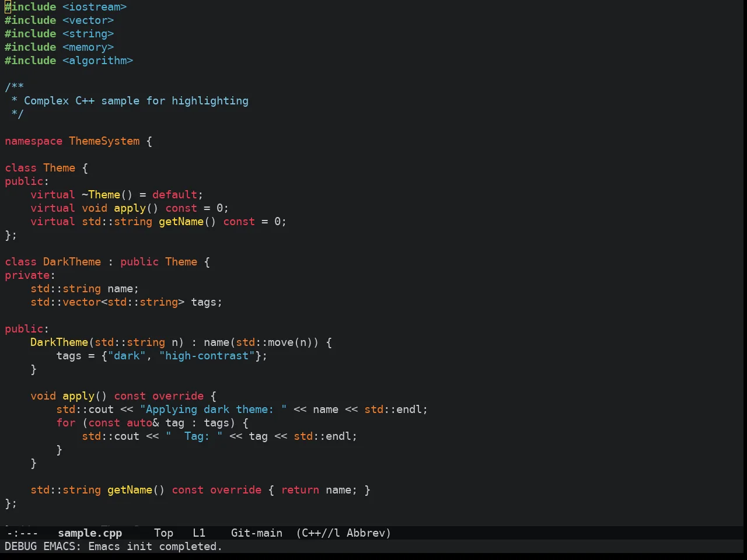Click 'std::move(n)' in constructor initializer
Viewport: 747px width, 560px height.
coord(274,342)
